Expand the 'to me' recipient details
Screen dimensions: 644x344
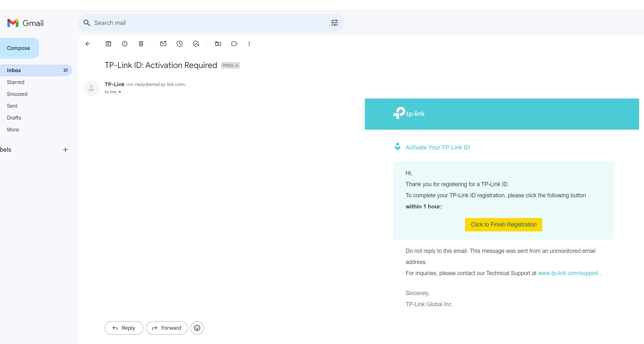(x=120, y=92)
